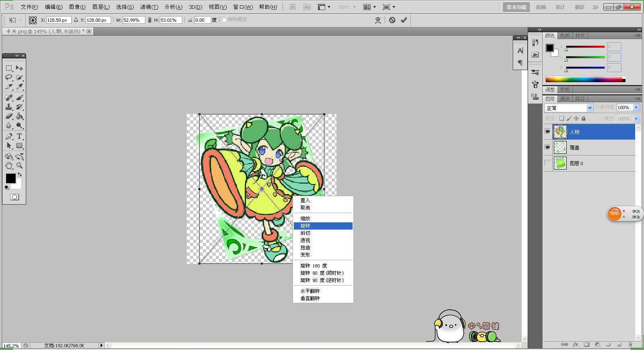This screenshot has height=350, width=644.
Task: Open the 滤镜(T) menu
Action: pyautogui.click(x=149, y=7)
